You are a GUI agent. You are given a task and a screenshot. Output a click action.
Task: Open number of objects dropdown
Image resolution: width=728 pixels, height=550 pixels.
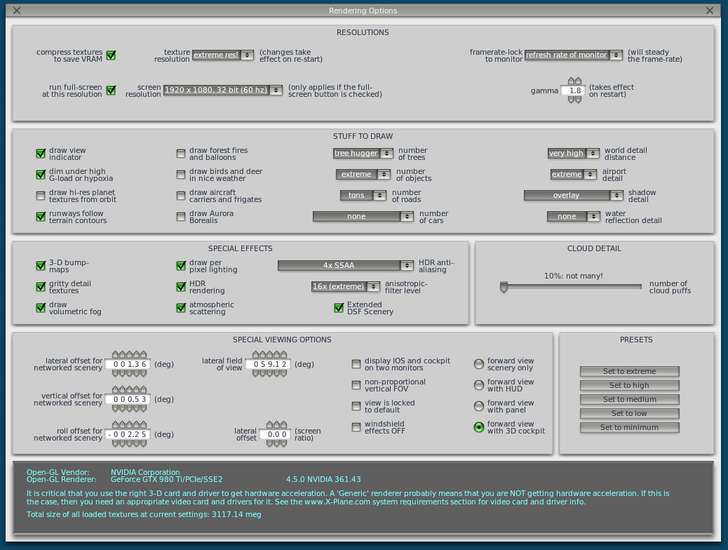tap(363, 175)
